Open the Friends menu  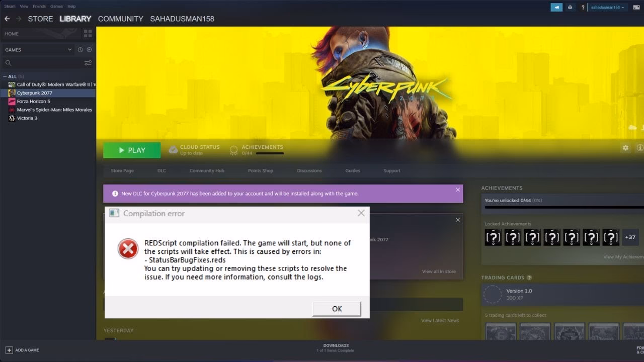coord(39,7)
